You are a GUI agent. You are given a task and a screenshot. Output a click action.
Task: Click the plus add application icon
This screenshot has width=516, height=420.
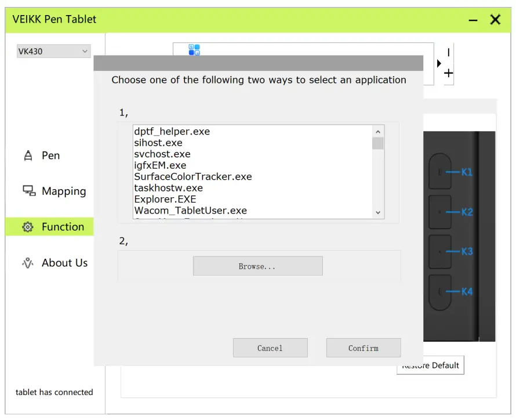tap(448, 73)
